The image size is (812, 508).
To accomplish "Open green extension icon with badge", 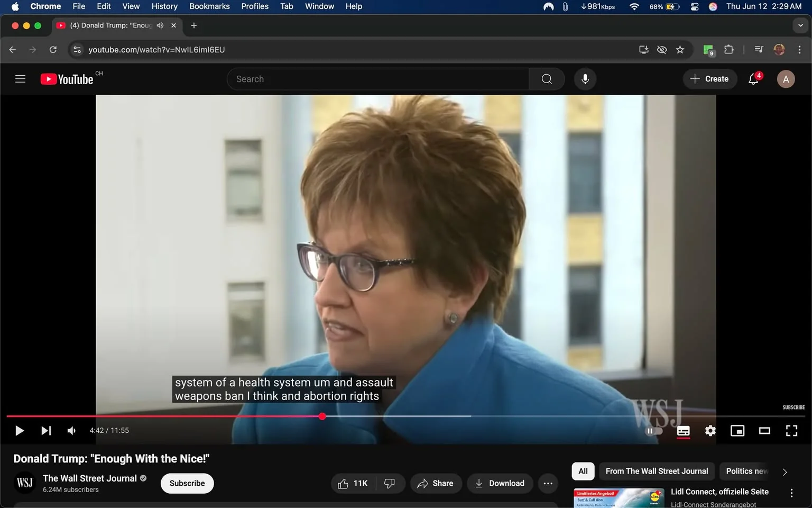I will (708, 50).
